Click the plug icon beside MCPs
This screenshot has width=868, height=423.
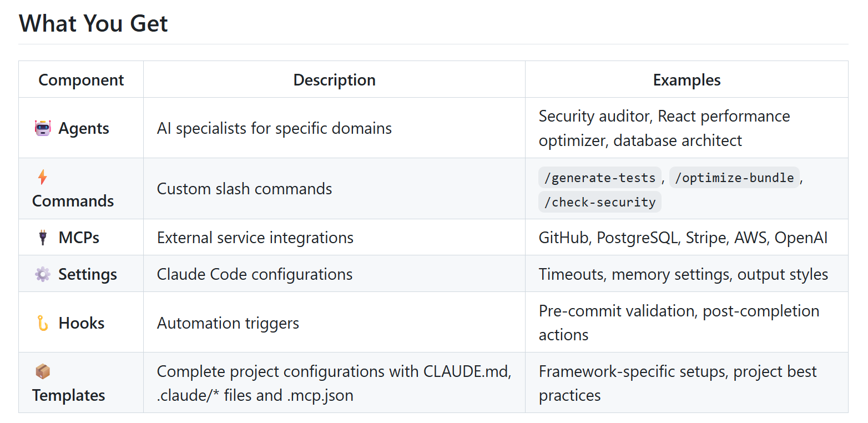(43, 238)
